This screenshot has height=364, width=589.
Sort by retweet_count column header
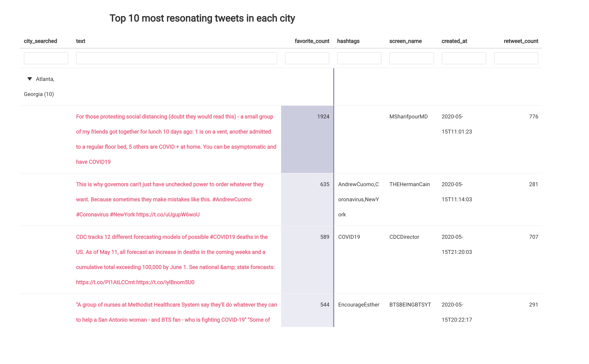[521, 41]
